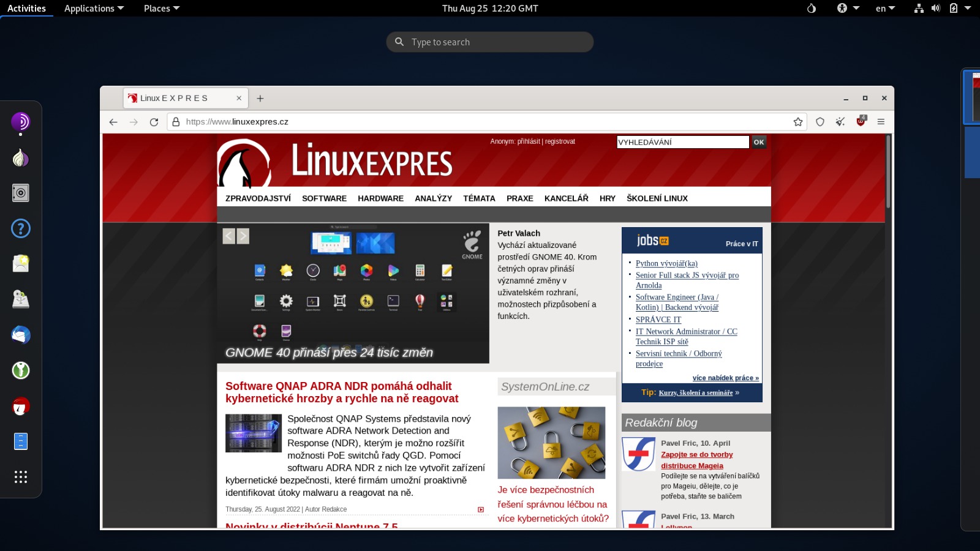Click the OK search button
980x551 pixels.
tap(759, 142)
